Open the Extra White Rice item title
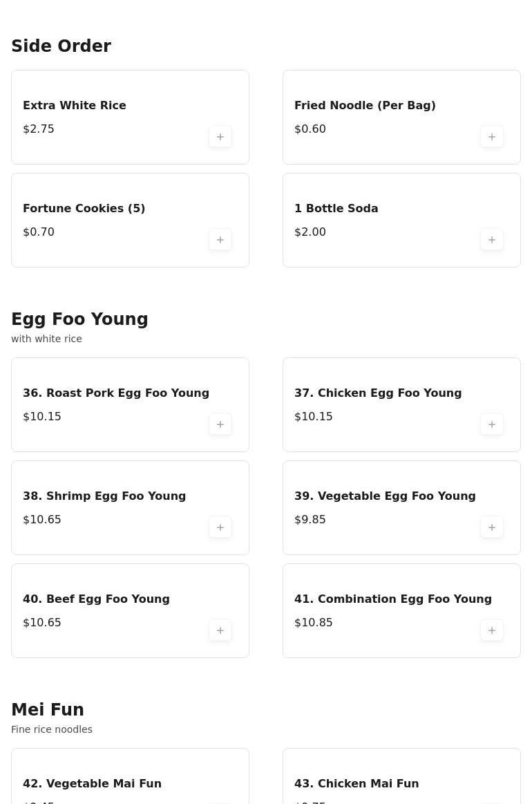 (75, 106)
